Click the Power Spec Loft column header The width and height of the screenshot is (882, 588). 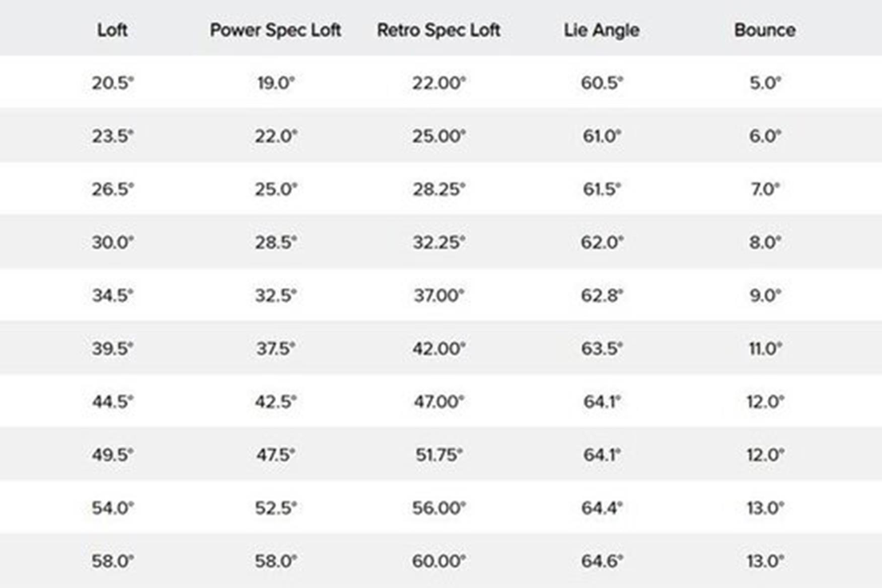[275, 30]
